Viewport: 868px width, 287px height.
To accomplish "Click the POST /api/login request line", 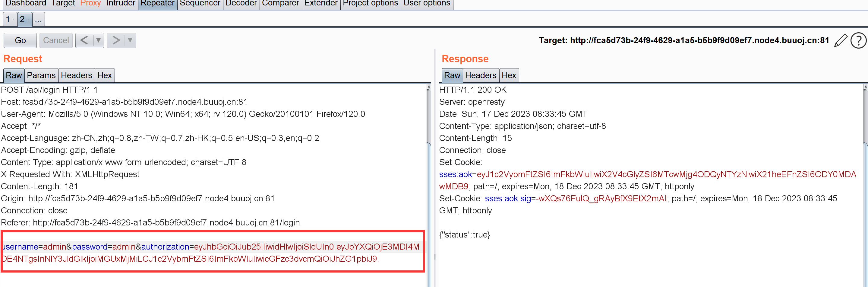I will pyautogui.click(x=49, y=90).
